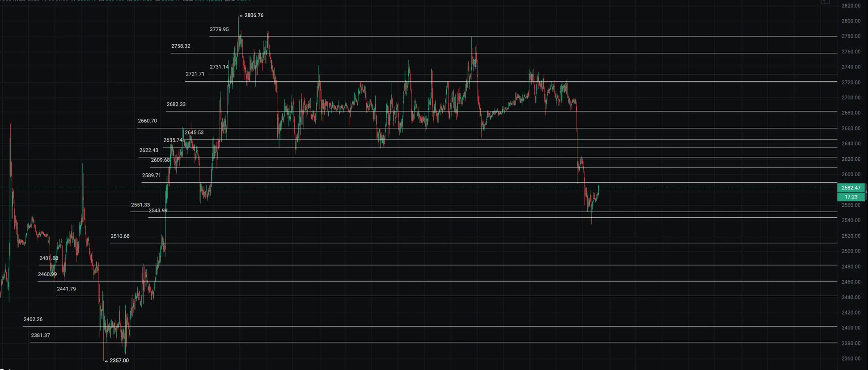Click 2620.00 on the price axis

point(851,159)
